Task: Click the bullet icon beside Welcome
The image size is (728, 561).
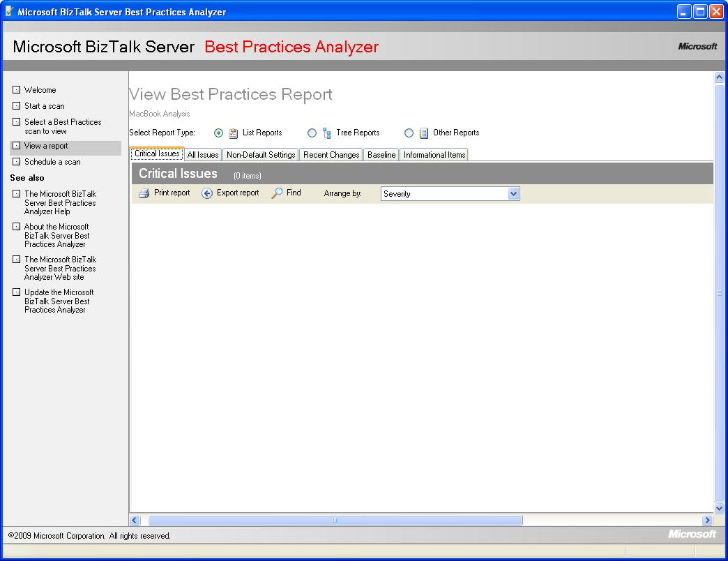Action: 16,89
